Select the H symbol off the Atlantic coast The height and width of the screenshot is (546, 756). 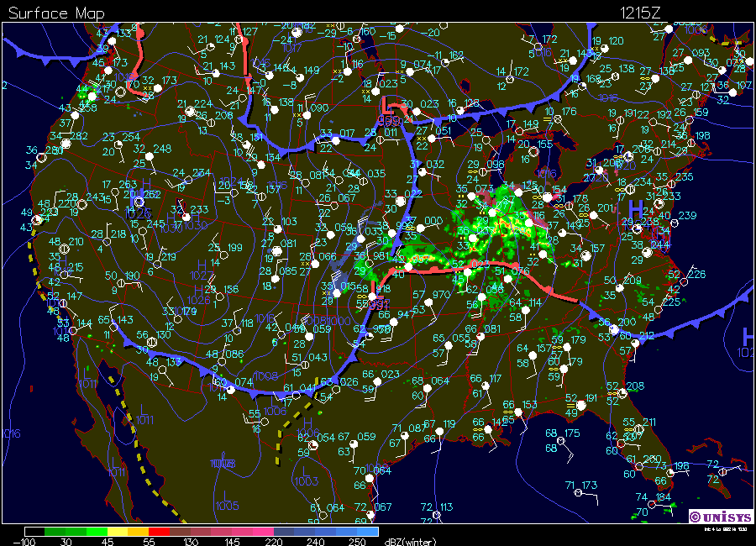coord(747,334)
